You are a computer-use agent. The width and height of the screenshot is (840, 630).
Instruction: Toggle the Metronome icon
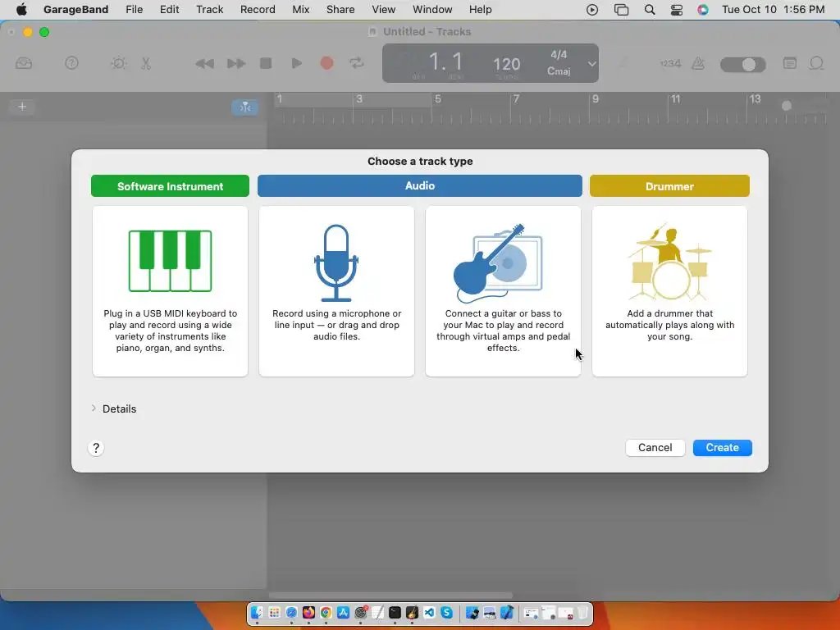[699, 63]
